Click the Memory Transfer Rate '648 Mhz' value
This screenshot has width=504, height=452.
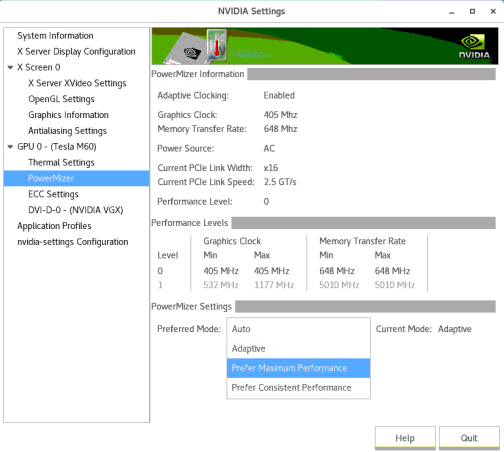pos(280,129)
